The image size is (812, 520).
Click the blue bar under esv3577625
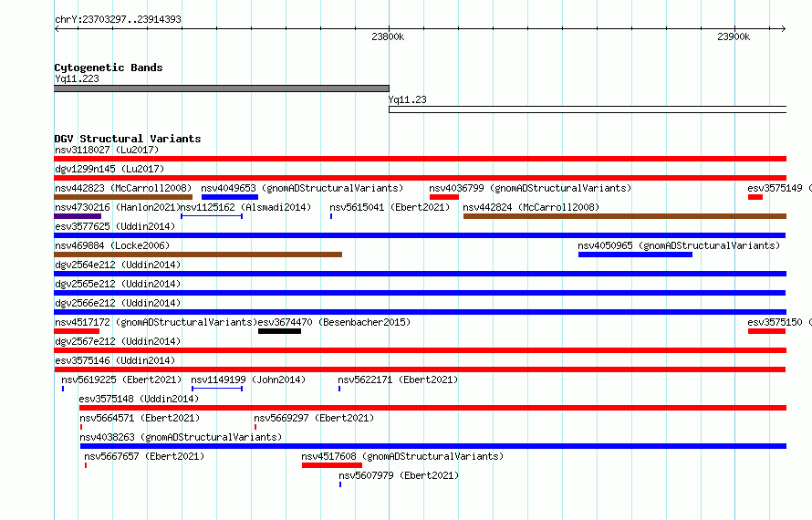pos(420,235)
